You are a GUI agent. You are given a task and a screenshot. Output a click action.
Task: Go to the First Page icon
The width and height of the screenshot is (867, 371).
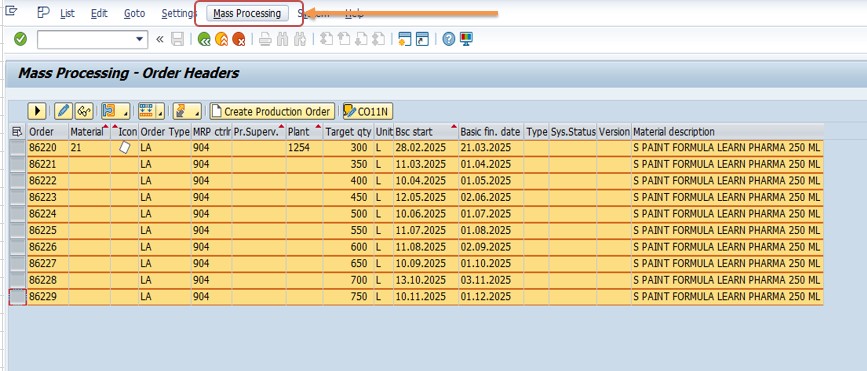point(326,39)
